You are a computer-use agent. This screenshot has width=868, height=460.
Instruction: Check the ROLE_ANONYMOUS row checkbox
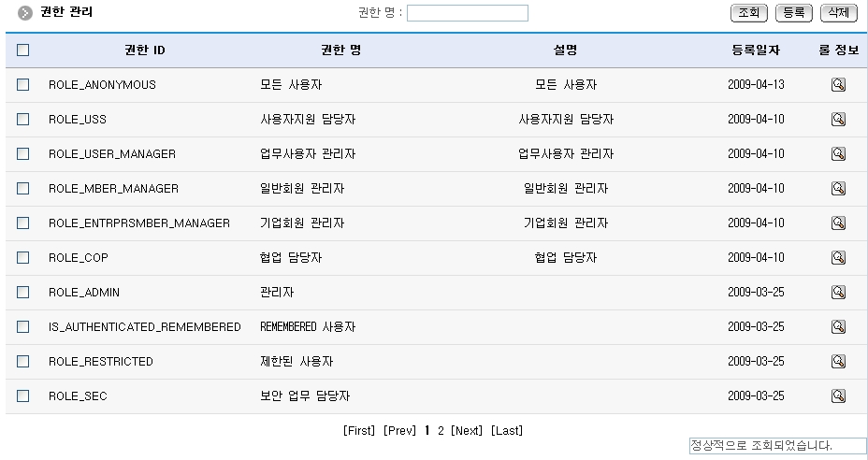(23, 85)
